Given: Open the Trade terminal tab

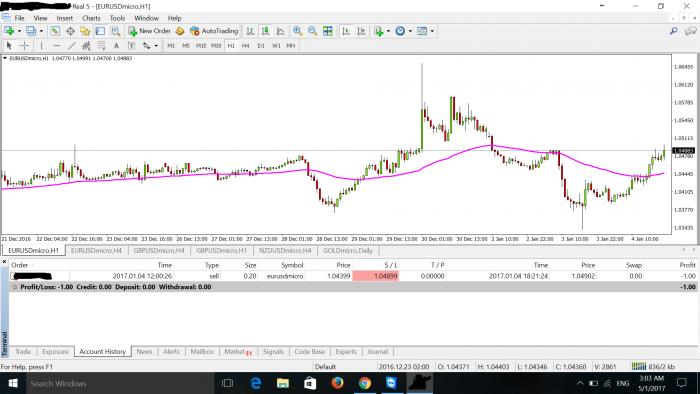Looking at the screenshot, I should (23, 352).
